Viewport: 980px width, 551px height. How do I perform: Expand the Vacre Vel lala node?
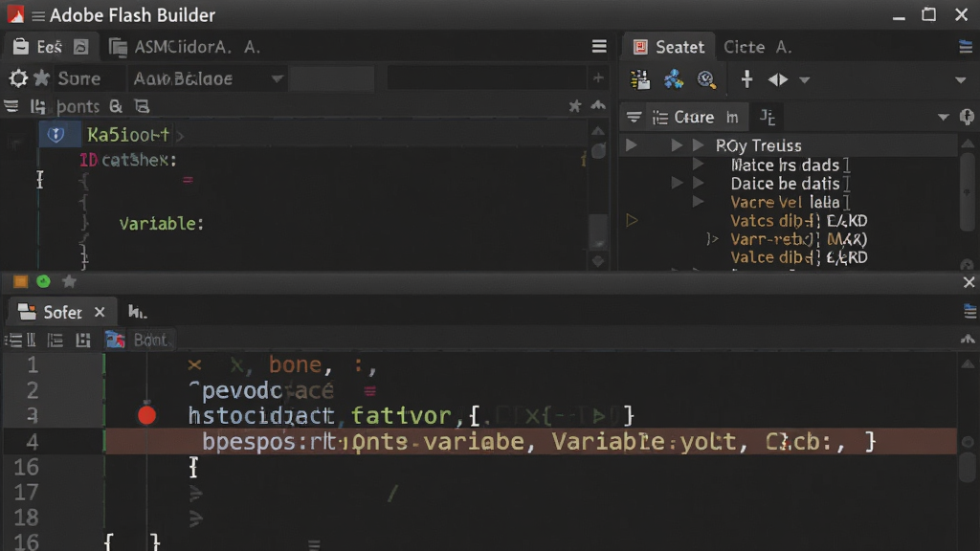pos(698,202)
